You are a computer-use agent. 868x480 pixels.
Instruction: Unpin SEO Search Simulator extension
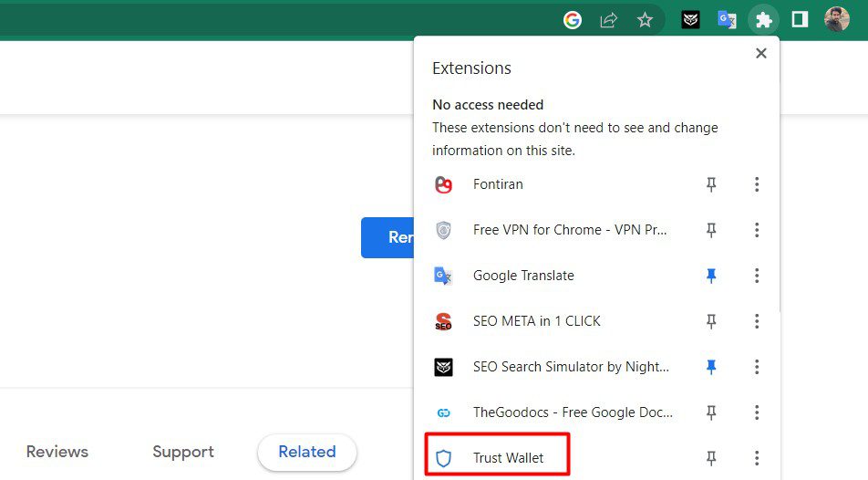711,367
